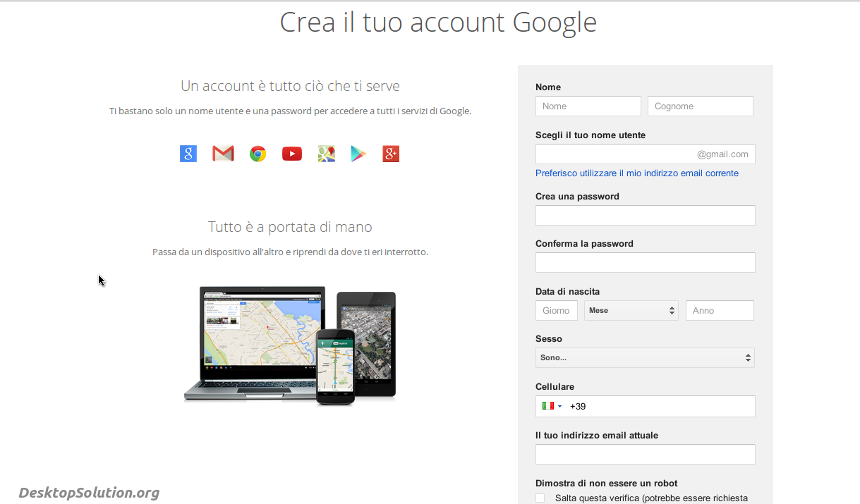Click the "Passa da un dispositivo all'altro" sentence
860x504 pixels.
(x=290, y=252)
